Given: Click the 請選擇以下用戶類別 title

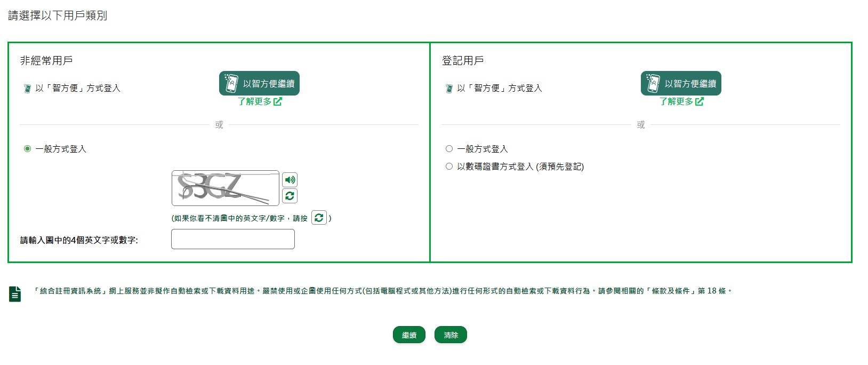Looking at the screenshot, I should [x=58, y=15].
